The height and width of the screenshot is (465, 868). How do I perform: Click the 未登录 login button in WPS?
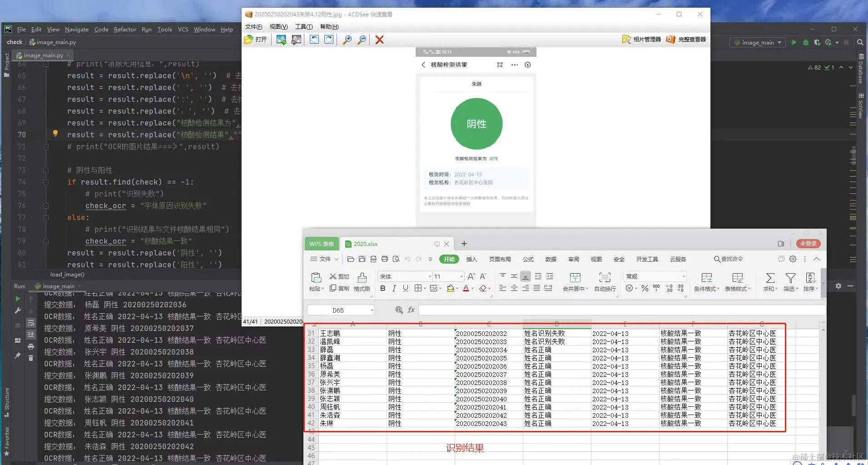[x=808, y=244]
